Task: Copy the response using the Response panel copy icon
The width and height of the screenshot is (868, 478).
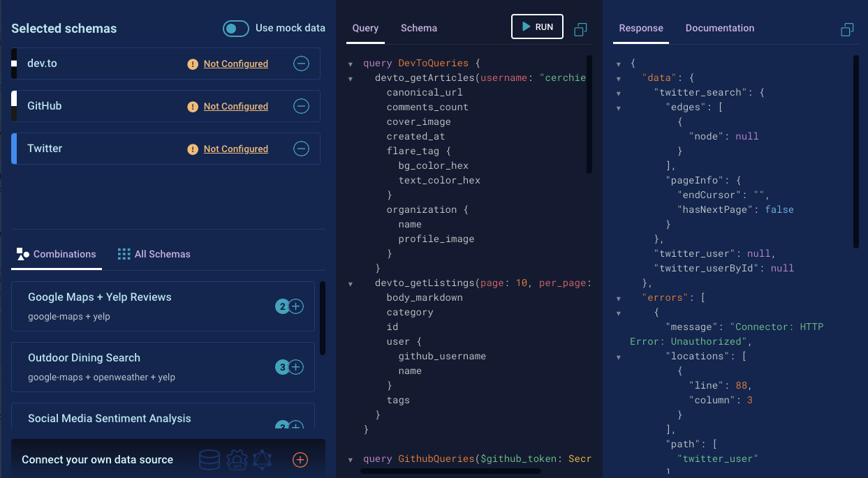Action: 847,29
